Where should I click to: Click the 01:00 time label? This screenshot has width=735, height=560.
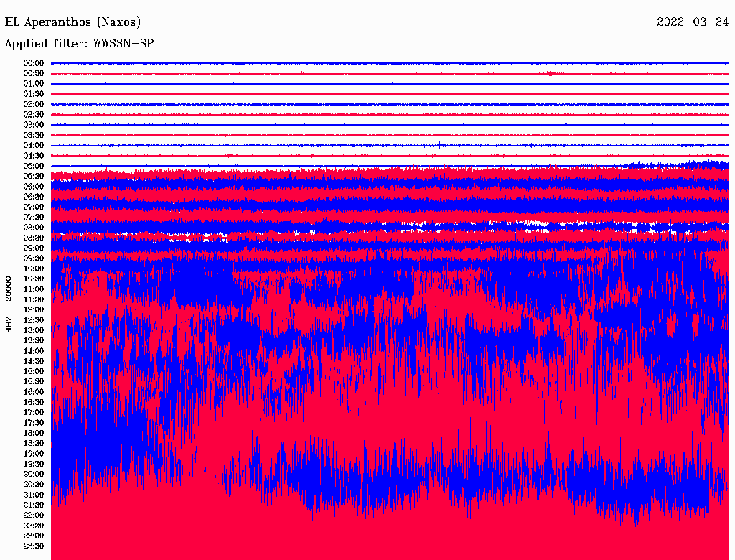[x=34, y=83]
